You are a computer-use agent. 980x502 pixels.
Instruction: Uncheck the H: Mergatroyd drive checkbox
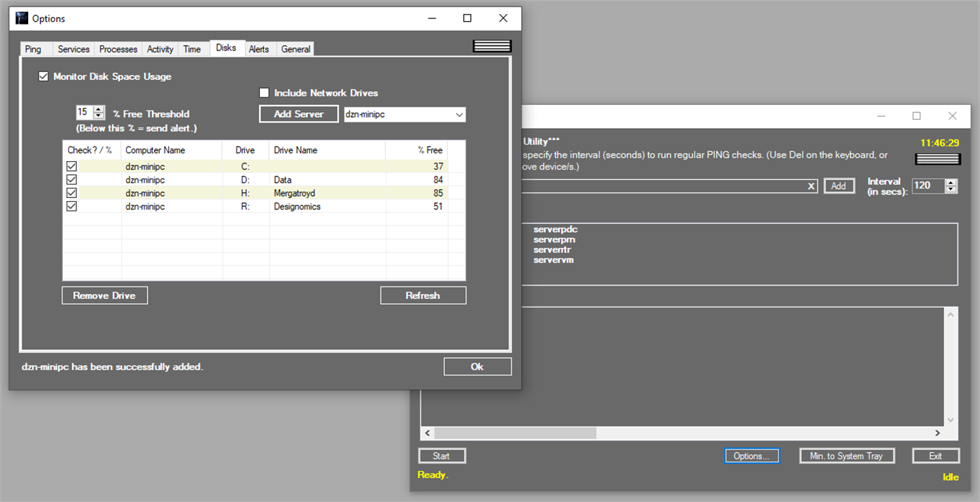pos(71,193)
